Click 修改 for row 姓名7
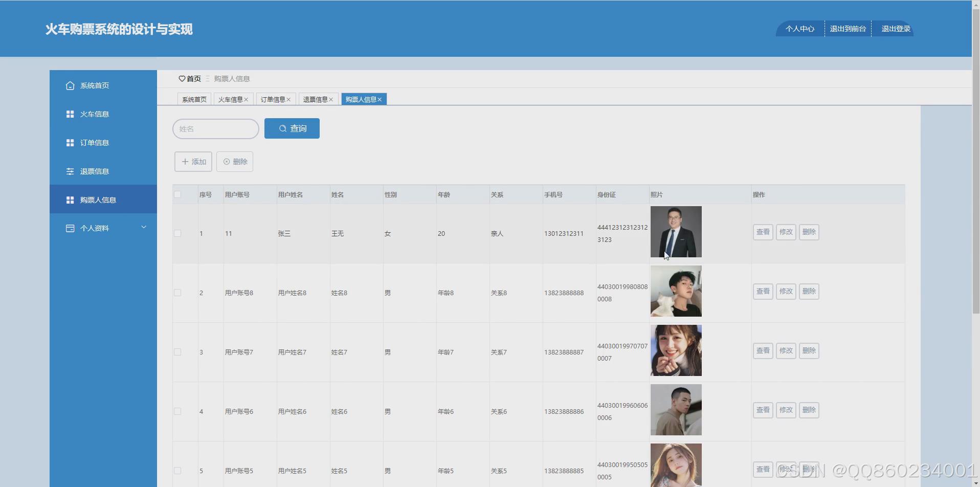 (786, 351)
